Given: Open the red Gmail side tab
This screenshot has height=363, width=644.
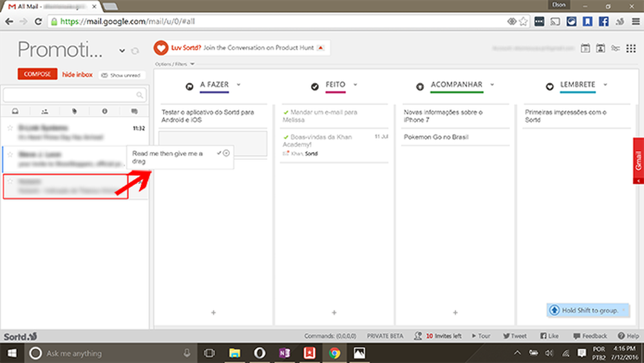Looking at the screenshot, I should click(638, 161).
